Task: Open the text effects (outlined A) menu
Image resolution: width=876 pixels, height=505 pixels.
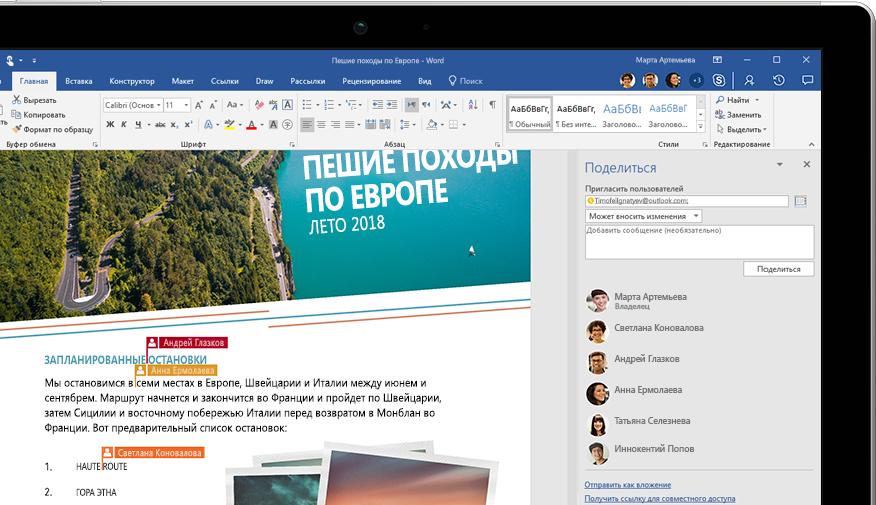Action: tap(208, 125)
